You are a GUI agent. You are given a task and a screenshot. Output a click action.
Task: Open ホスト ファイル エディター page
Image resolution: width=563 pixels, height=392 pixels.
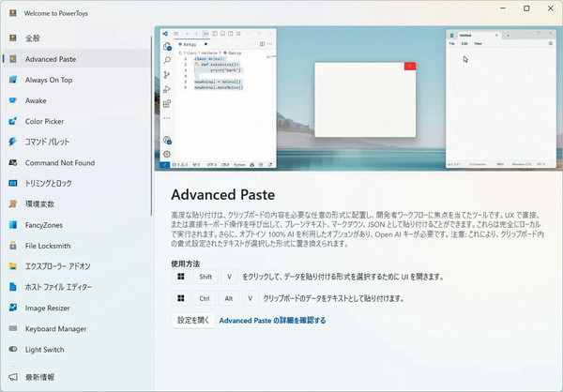(x=77, y=287)
